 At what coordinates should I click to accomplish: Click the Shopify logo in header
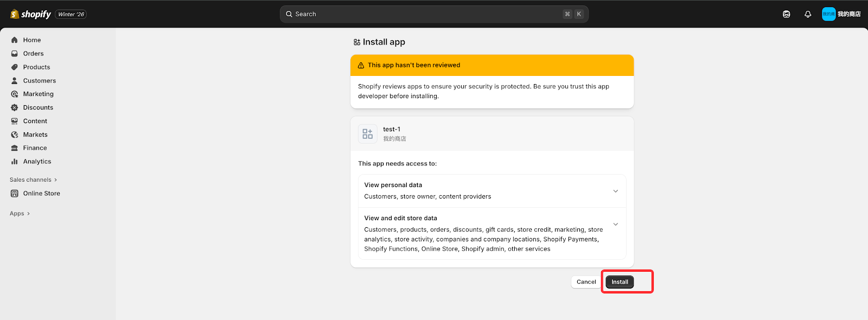click(30, 14)
